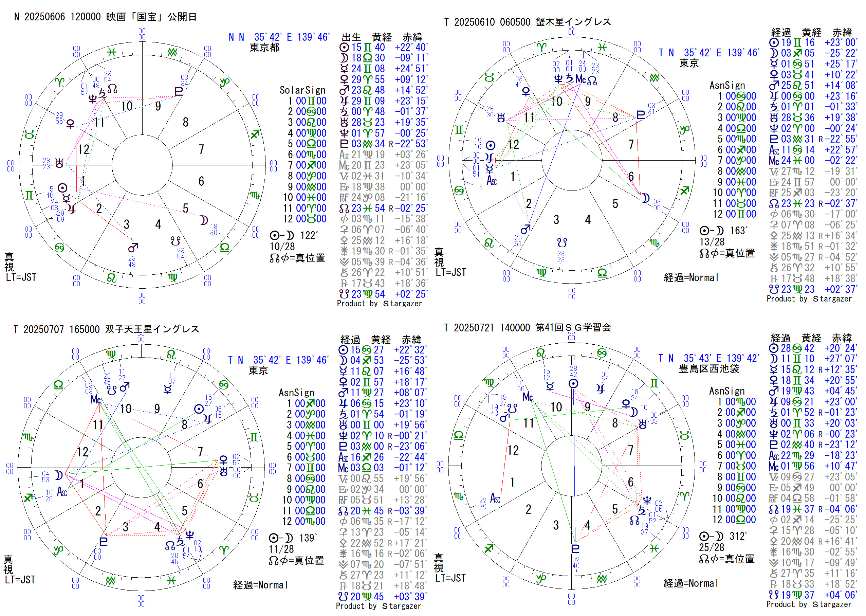This screenshot has width=866, height=616.
Task: Click the Sun row '15 ♊ 40 +22°40'' in the 出生 table
Action: click(383, 48)
